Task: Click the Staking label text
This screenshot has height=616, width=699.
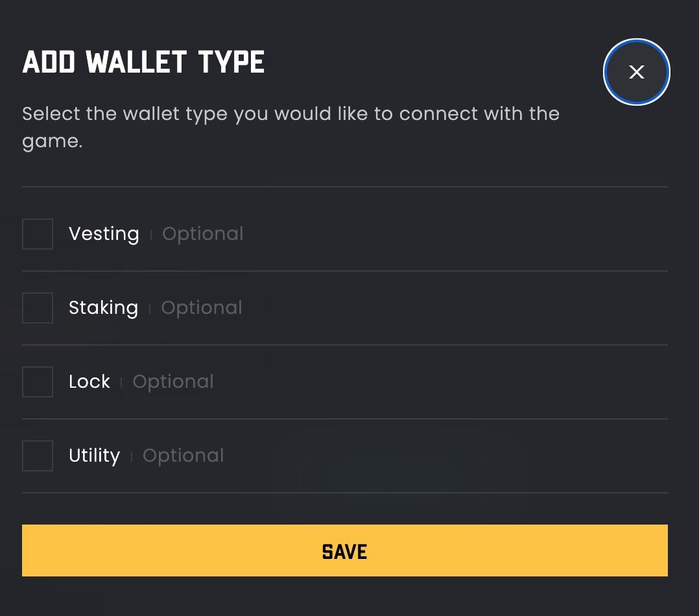Action: [x=103, y=308]
